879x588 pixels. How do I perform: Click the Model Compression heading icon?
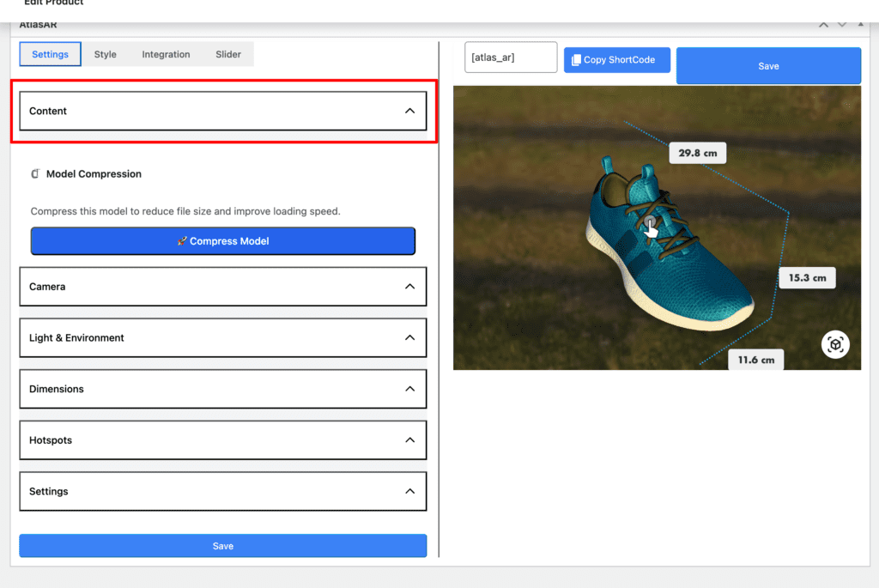[35, 174]
